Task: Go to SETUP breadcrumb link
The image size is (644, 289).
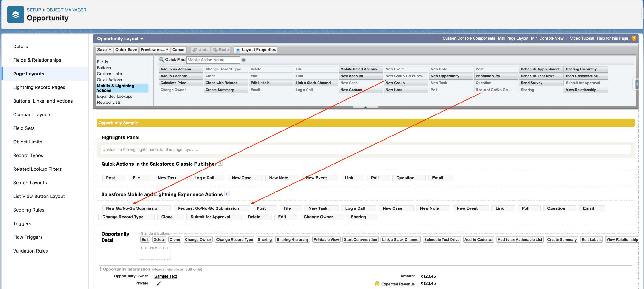Action: tap(34, 10)
